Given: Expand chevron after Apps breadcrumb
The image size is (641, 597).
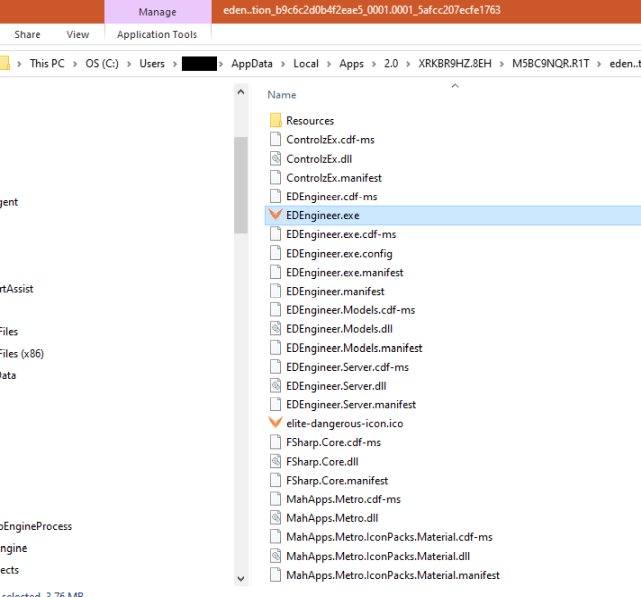Looking at the screenshot, I should (374, 64).
